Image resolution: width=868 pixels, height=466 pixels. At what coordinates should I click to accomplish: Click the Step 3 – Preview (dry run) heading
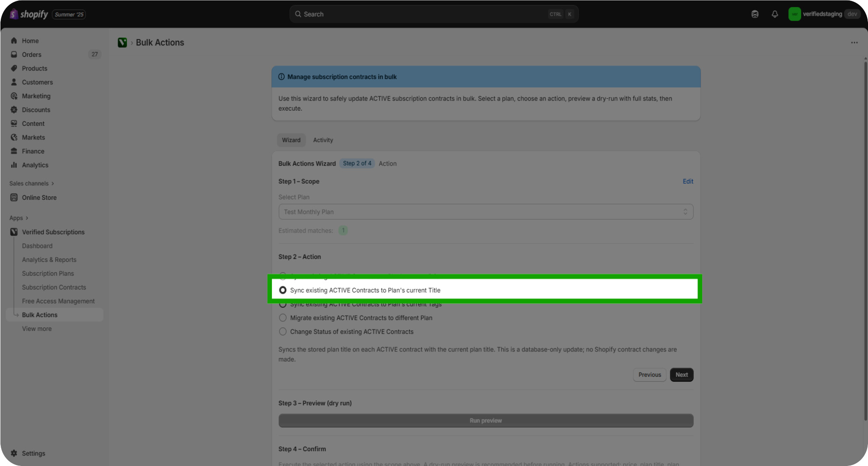coord(315,403)
